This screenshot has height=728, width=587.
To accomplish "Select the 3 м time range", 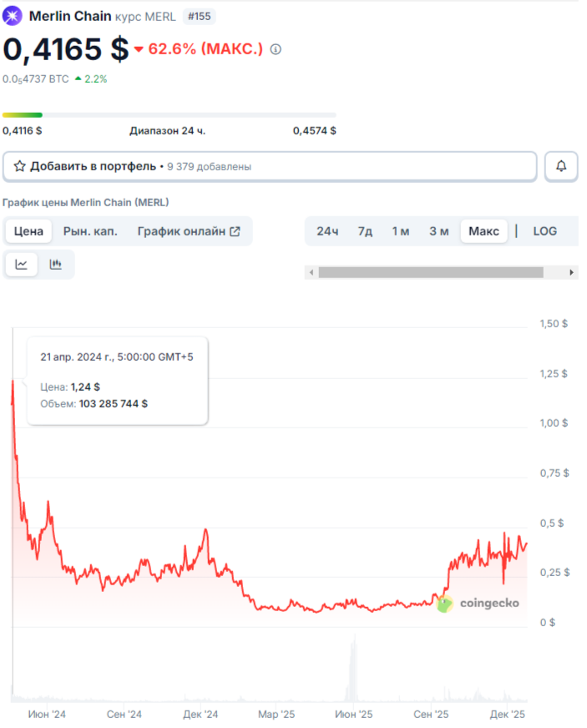I will pyautogui.click(x=439, y=231).
